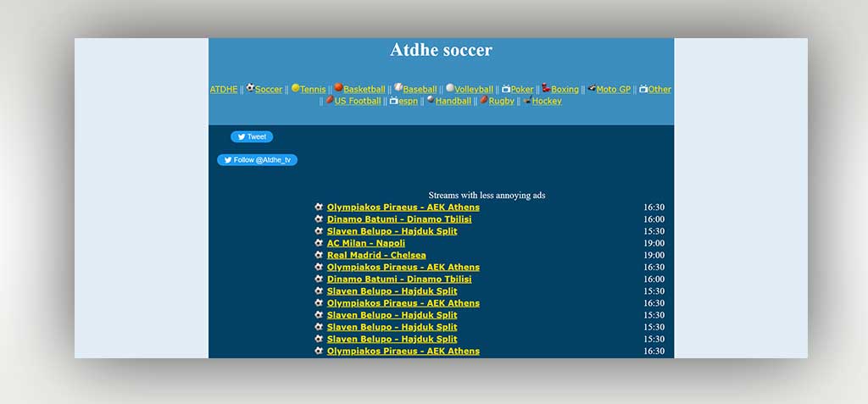868x404 pixels.
Task: Click the motorcycle icon beside Moto GP
Action: click(x=592, y=87)
